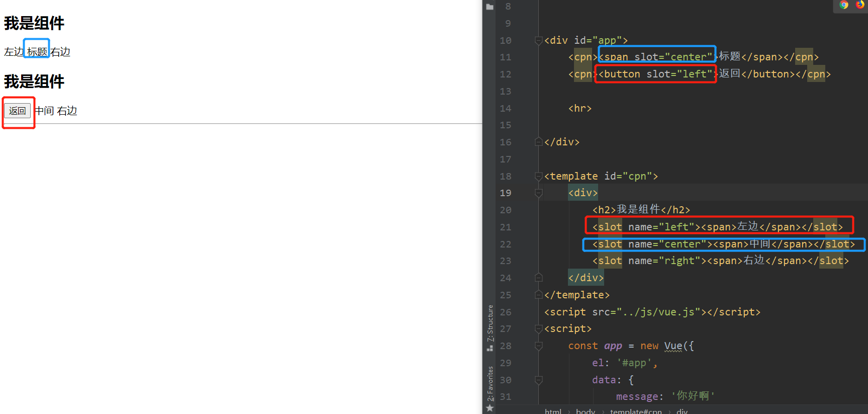Click the 返回 button in browser
This screenshot has width=868, height=414.
[x=18, y=111]
